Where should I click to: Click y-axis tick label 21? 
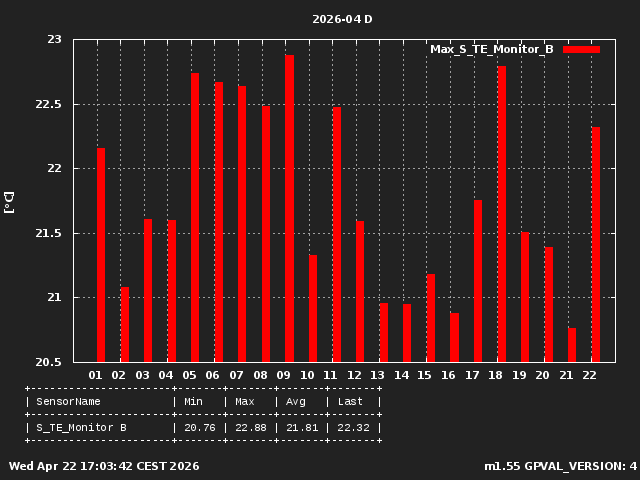point(54,297)
